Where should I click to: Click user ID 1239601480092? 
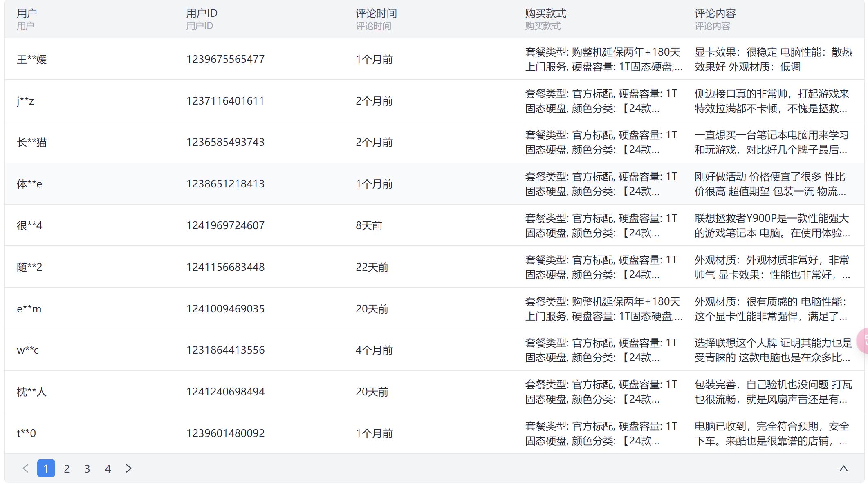(226, 433)
